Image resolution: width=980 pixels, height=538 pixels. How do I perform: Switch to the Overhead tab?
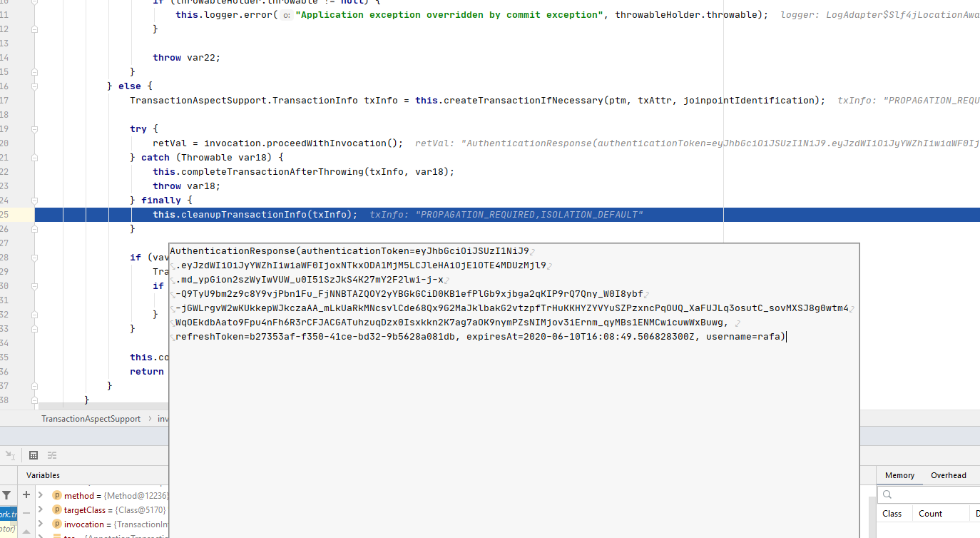[x=948, y=475]
